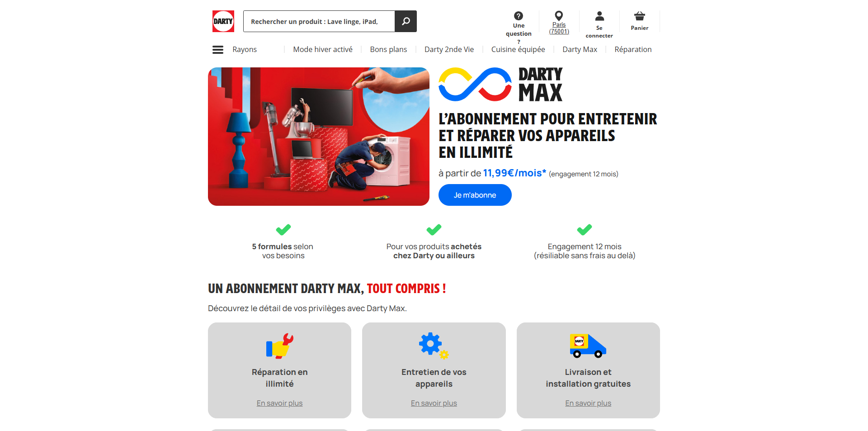868x431 pixels.
Task: Open the Bons plans menu item
Action: pos(388,49)
